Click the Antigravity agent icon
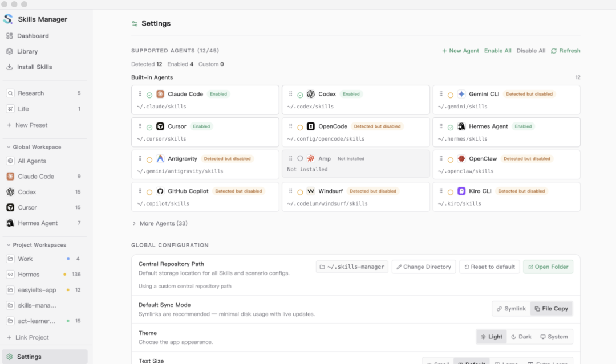 pyautogui.click(x=160, y=159)
